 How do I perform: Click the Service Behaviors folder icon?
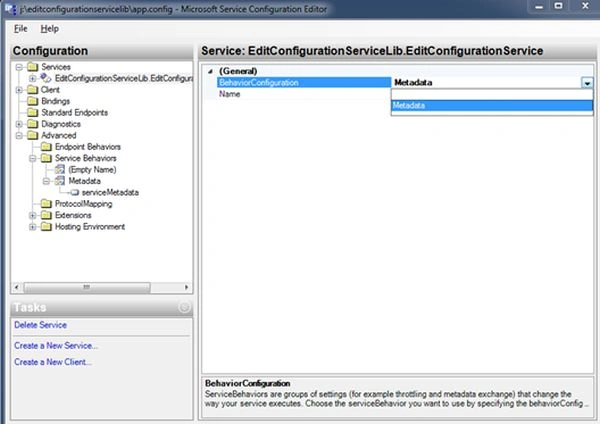(x=46, y=158)
